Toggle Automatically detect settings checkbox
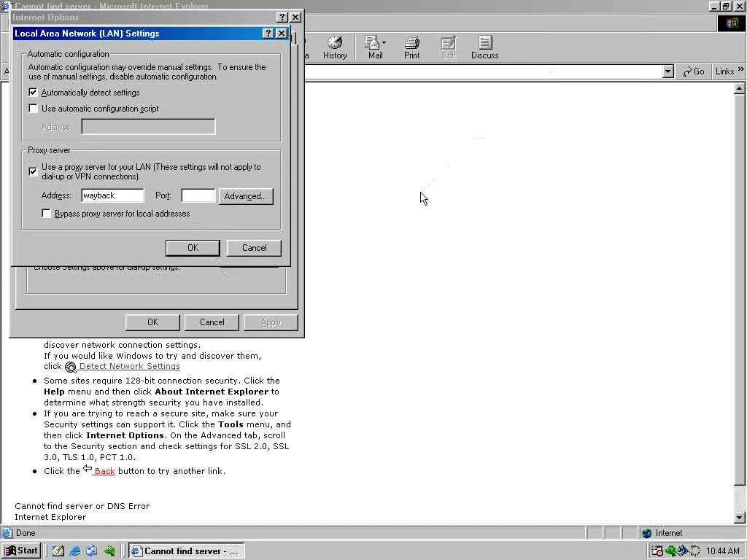747x560 pixels. pyautogui.click(x=33, y=92)
